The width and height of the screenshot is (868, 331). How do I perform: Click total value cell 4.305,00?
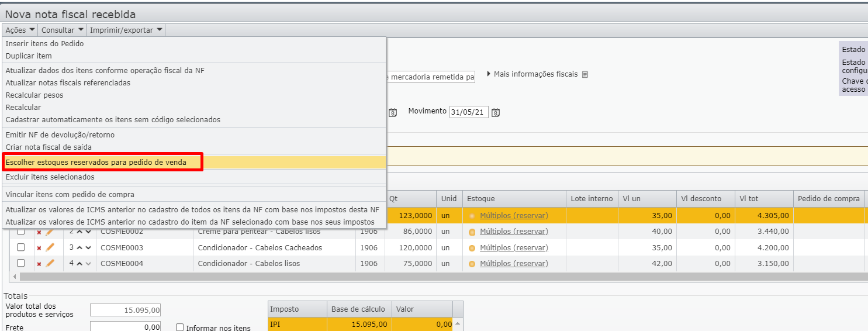764,216
